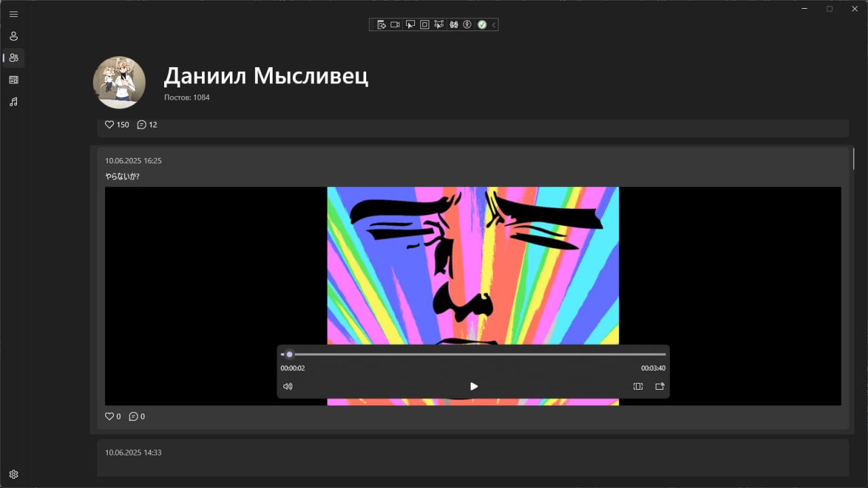Toggle display layout adorners in debug toolbar

click(x=425, y=24)
